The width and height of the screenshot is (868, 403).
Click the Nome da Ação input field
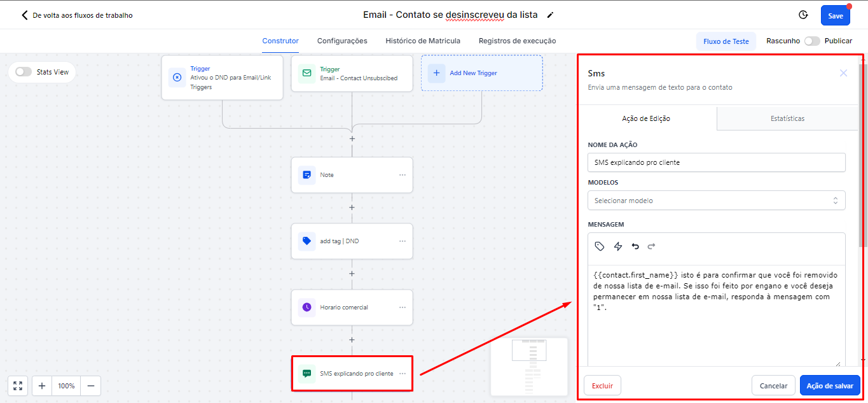(x=716, y=162)
